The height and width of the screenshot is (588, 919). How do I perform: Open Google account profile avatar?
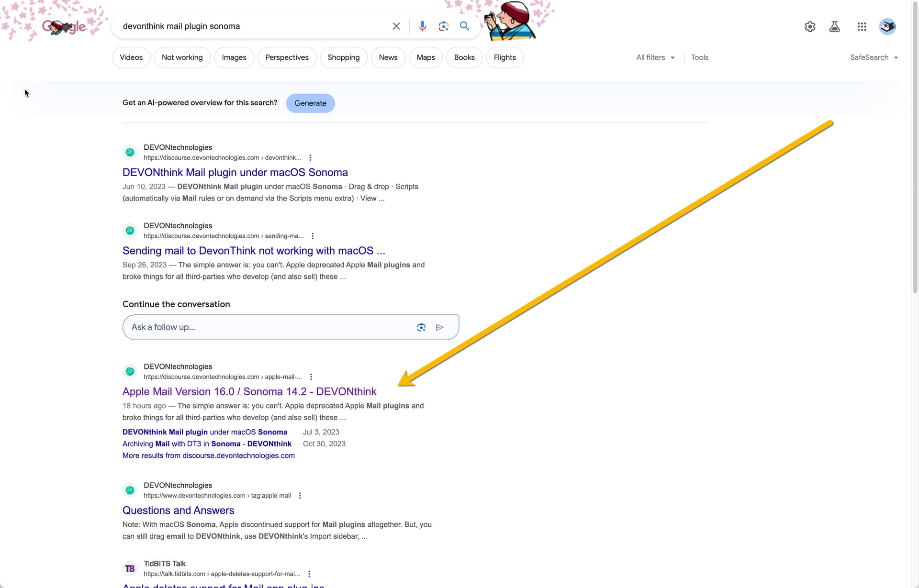pyautogui.click(x=887, y=26)
